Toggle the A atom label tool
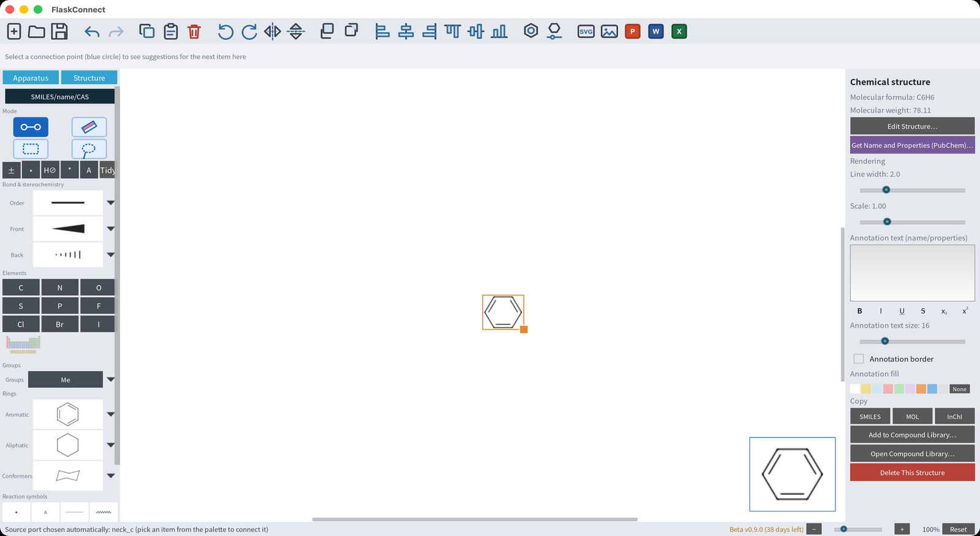The height and width of the screenshot is (536, 980). click(x=89, y=170)
